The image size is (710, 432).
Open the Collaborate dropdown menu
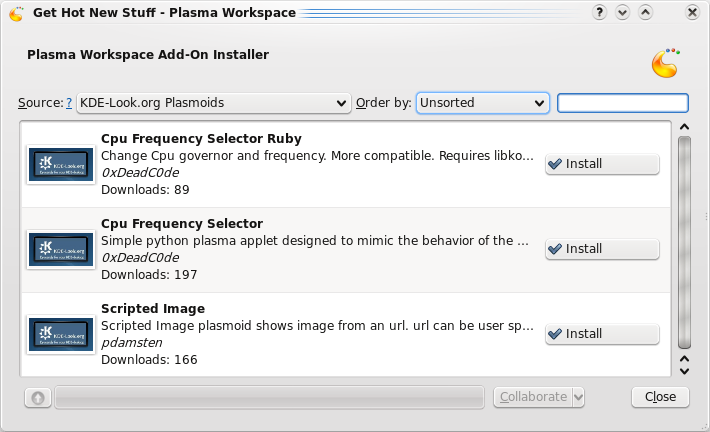tap(539, 397)
